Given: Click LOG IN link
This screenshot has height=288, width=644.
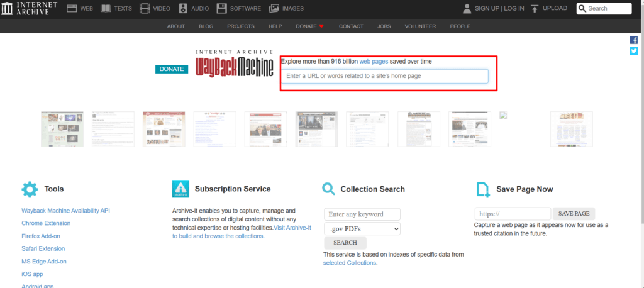Looking at the screenshot, I should point(514,8).
